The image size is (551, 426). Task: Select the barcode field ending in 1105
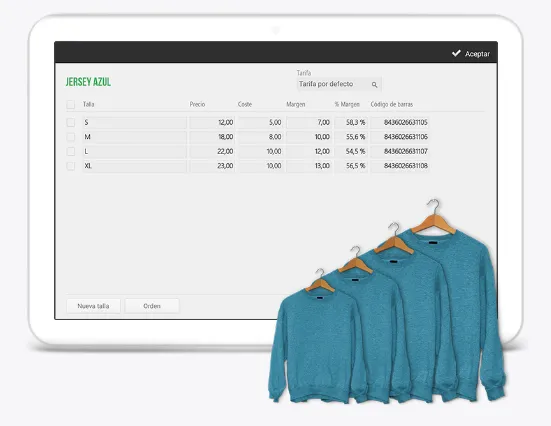tap(400, 122)
